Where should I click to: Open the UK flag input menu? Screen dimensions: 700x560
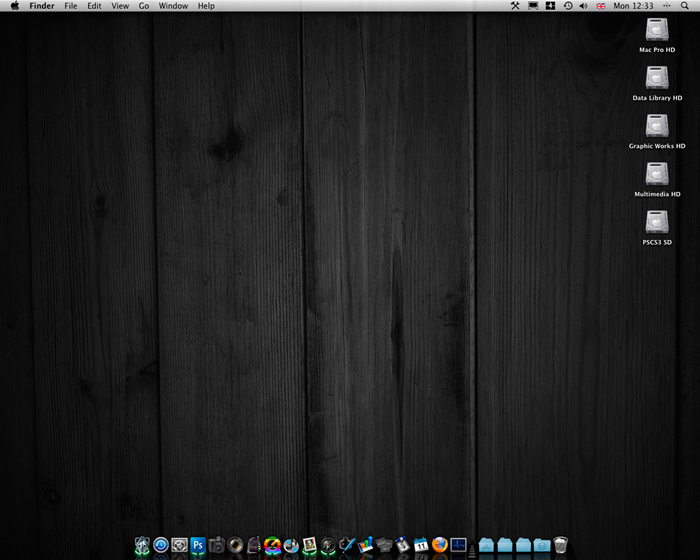[x=600, y=6]
